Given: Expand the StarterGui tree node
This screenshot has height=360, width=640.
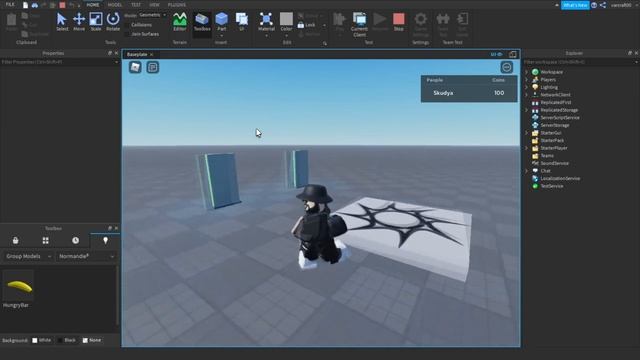Looking at the screenshot, I should pos(527,133).
